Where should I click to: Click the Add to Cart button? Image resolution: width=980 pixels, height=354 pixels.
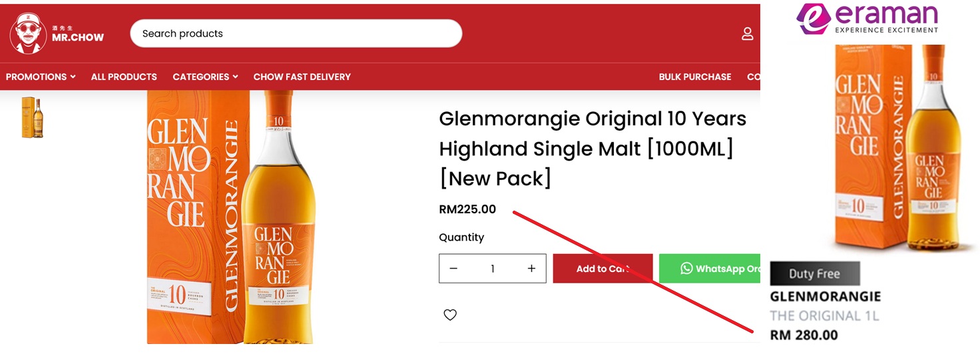(x=603, y=269)
